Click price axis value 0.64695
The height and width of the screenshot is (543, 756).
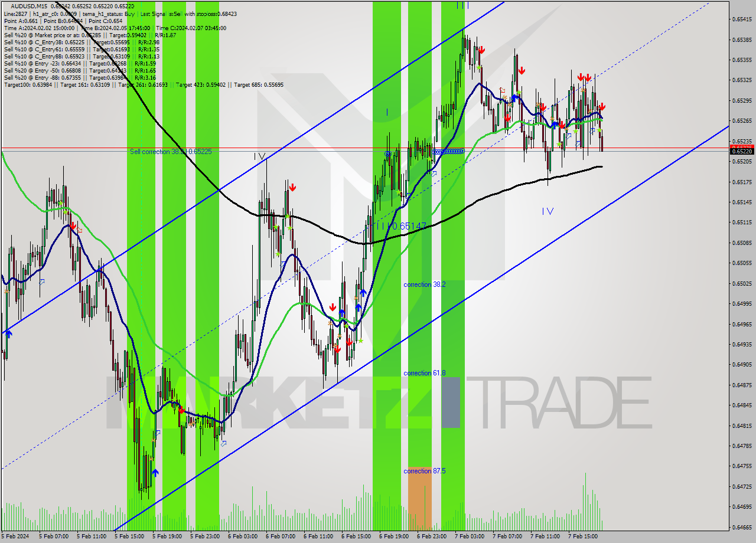(x=742, y=506)
